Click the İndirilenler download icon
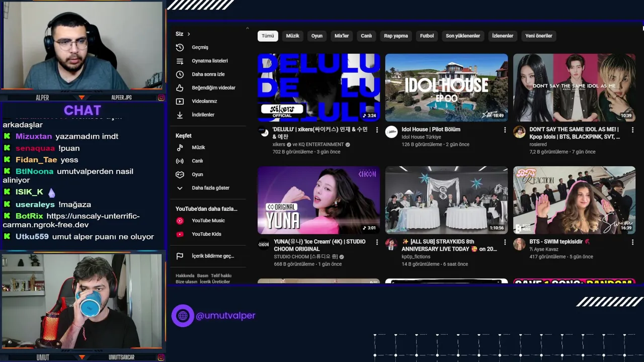644x362 pixels. 180,115
